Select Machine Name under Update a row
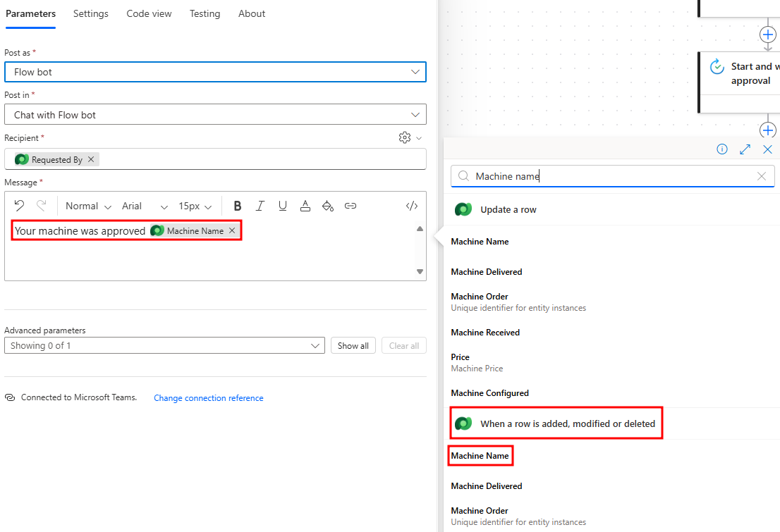The image size is (780, 532). tap(480, 242)
